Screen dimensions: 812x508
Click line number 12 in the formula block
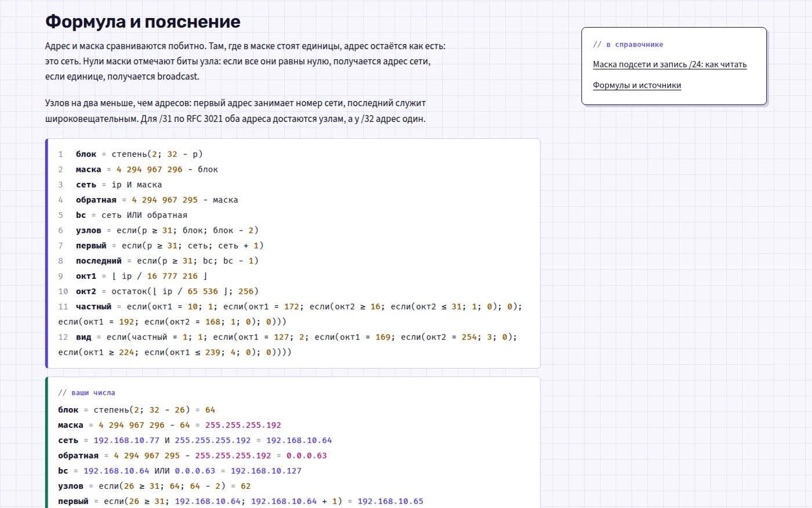tap(63, 337)
